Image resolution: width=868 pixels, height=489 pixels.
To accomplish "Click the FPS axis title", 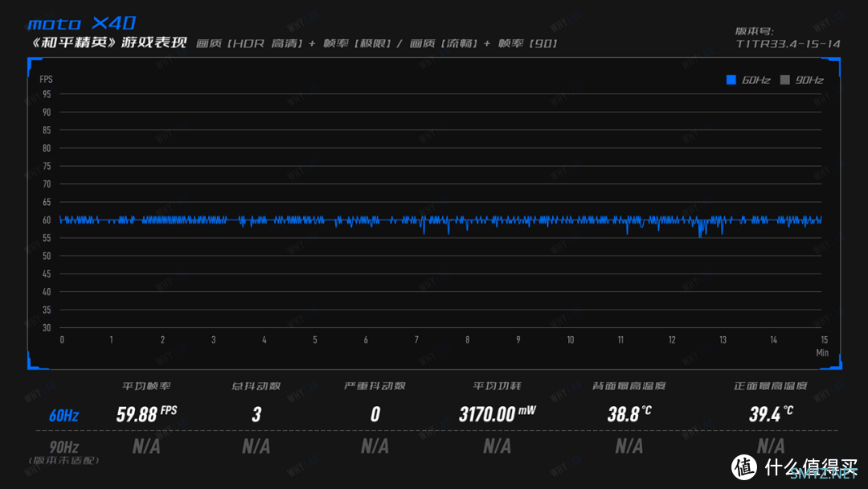I will [46, 80].
